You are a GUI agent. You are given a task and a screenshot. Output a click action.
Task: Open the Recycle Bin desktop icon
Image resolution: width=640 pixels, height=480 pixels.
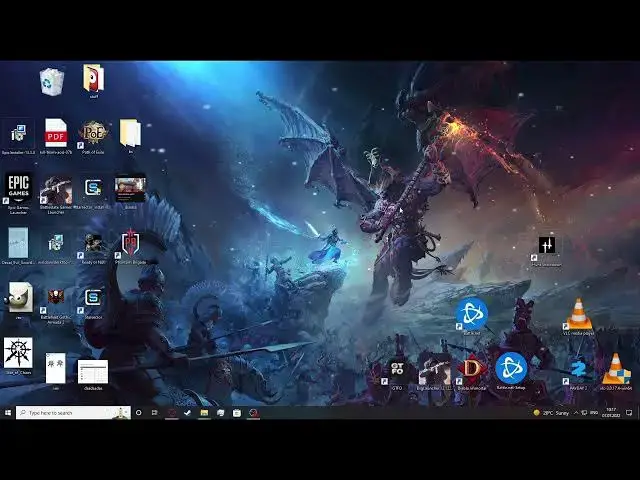tap(52, 82)
